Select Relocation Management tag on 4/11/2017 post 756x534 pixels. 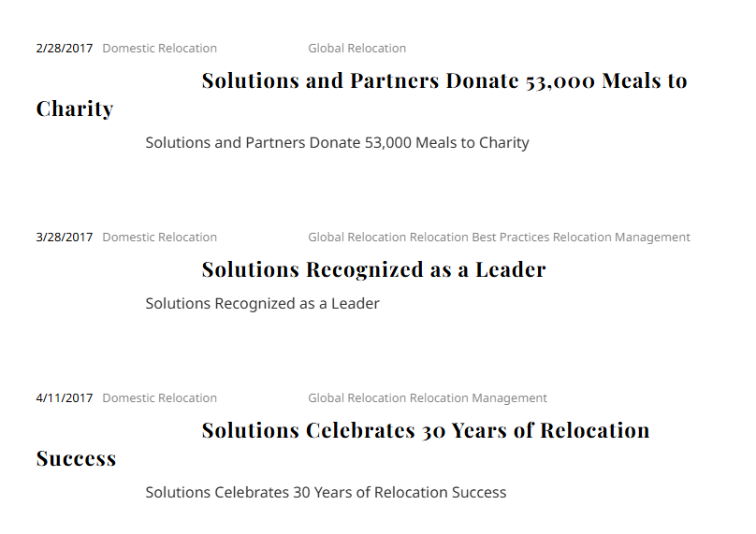[478, 398]
